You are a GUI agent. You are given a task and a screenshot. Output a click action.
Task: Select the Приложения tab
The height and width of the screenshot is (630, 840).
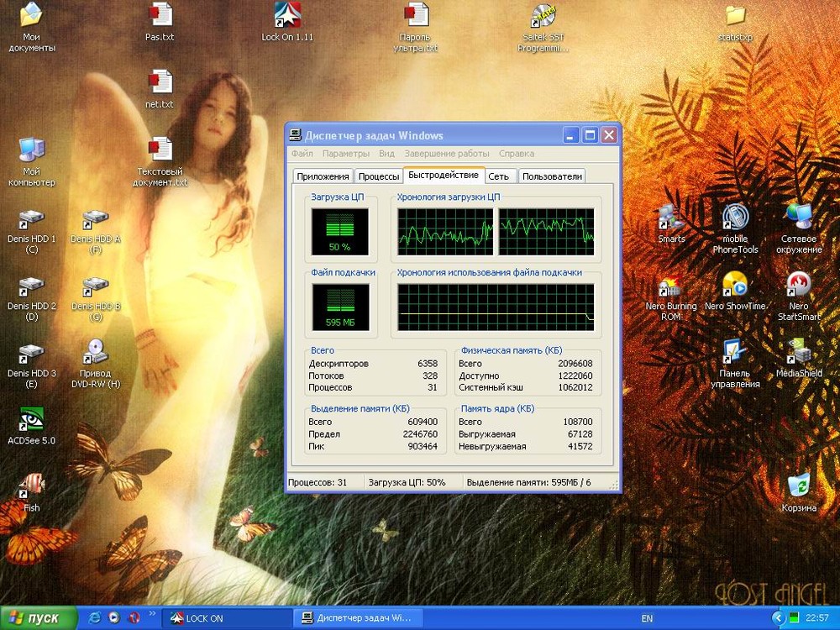click(323, 176)
